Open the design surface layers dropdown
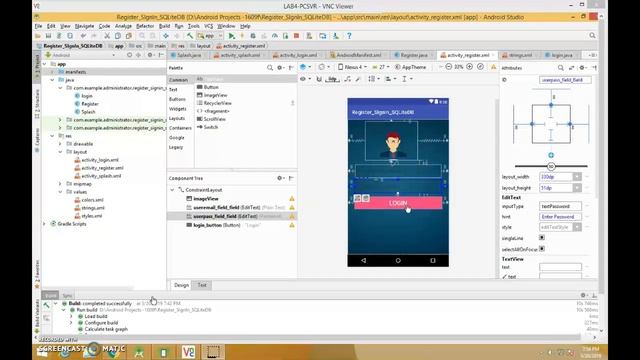This screenshot has width=640, height=360. pos(305,67)
